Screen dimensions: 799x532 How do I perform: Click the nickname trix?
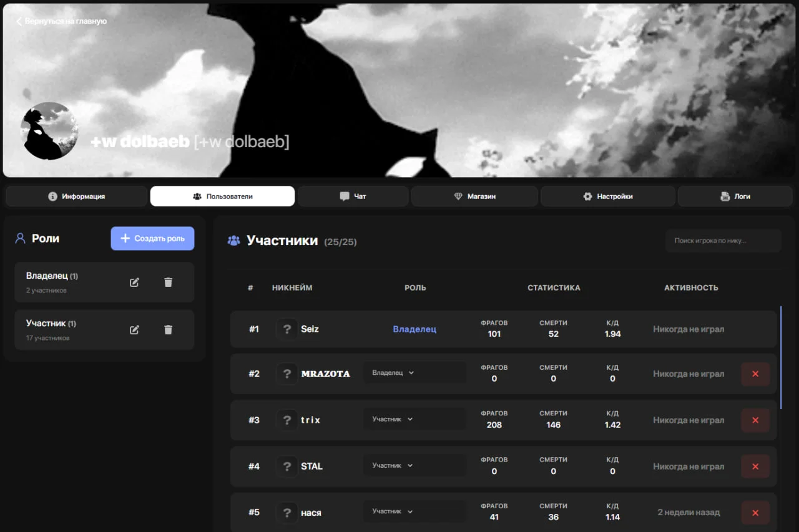[x=310, y=420]
